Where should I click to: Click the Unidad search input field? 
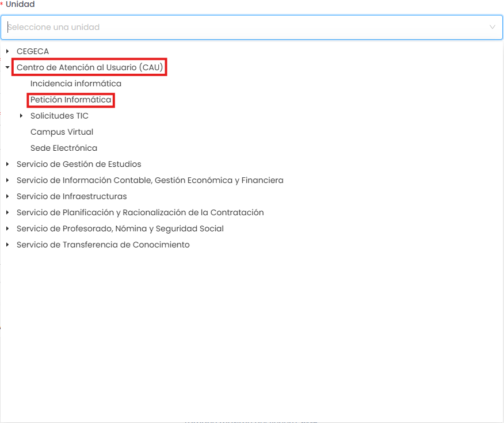242,27
